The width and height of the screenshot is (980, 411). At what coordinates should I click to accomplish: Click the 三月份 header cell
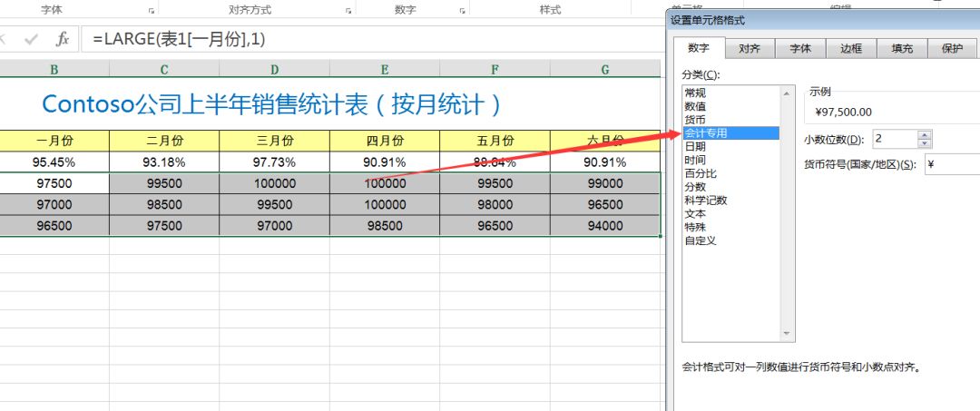pos(274,142)
